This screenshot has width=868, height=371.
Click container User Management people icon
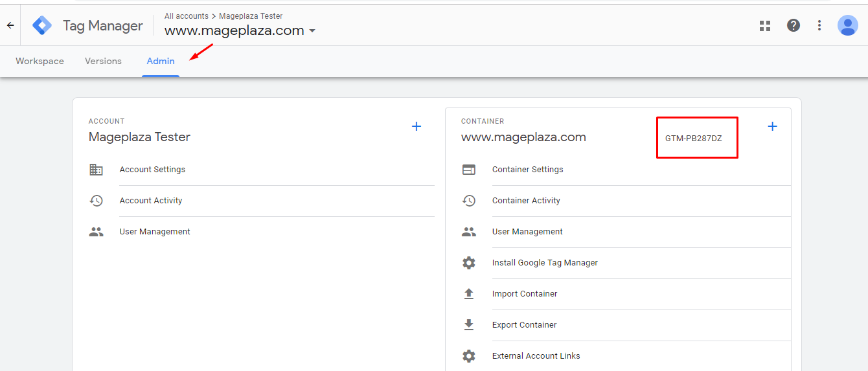[468, 232]
